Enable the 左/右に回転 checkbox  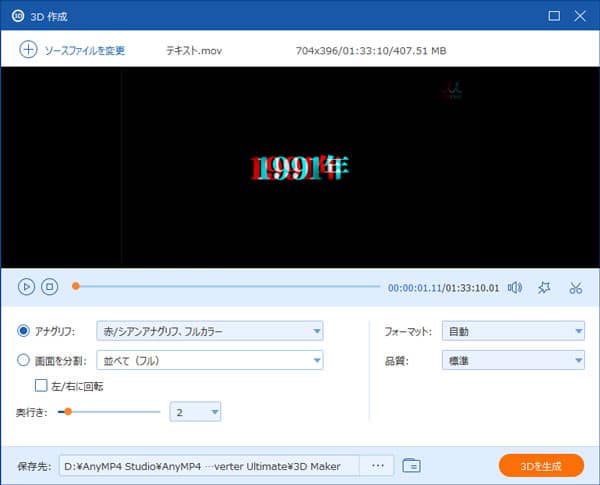point(41,385)
